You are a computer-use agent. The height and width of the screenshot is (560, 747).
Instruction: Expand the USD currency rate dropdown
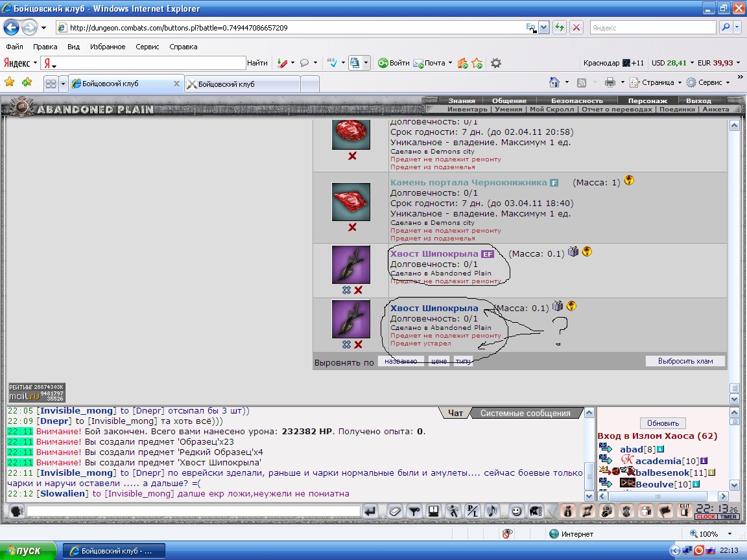692,63
